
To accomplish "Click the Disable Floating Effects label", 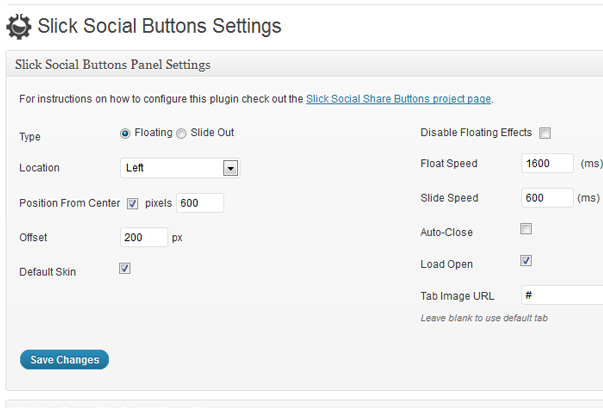I will click(x=476, y=133).
